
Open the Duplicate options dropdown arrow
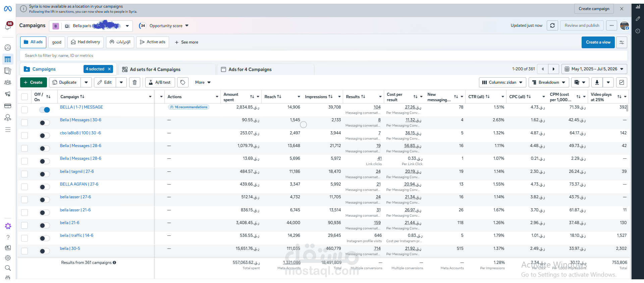coord(86,82)
